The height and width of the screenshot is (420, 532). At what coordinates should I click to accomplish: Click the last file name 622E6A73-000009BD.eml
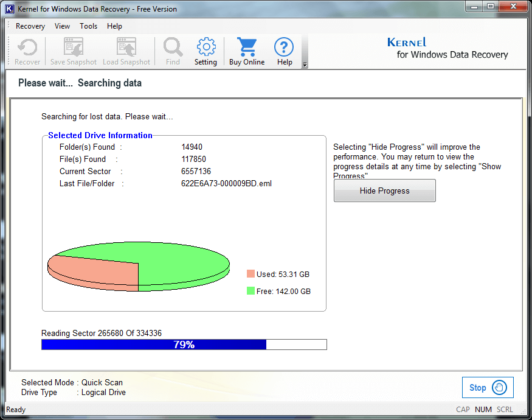pos(226,183)
